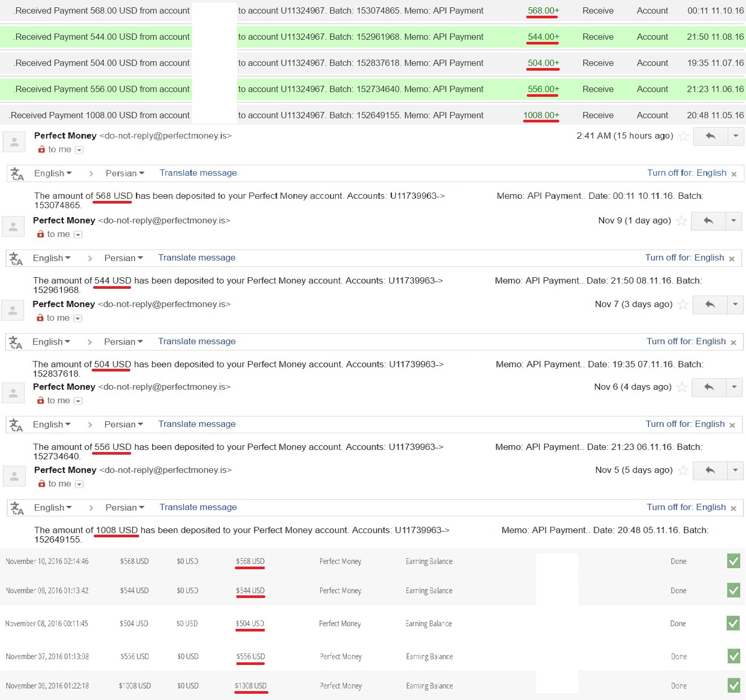Select 568.00+ amount in payment history
The width and height of the screenshot is (746, 700).
(x=543, y=10)
